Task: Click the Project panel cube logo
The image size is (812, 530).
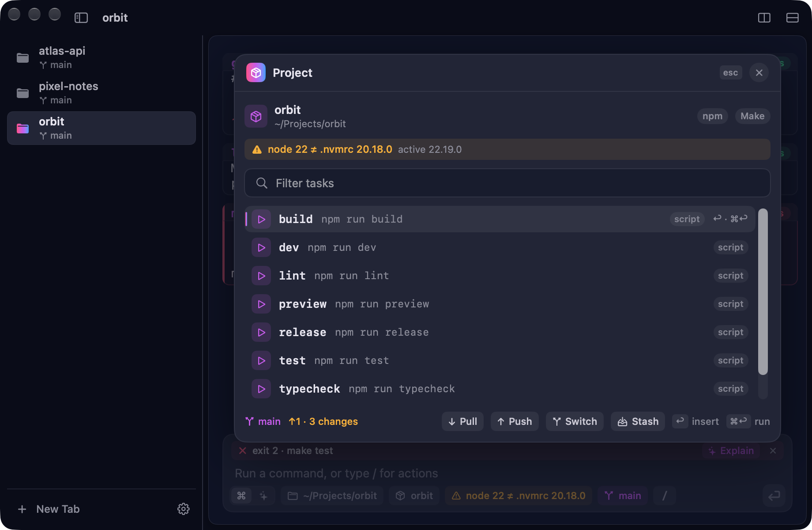Action: click(x=256, y=72)
